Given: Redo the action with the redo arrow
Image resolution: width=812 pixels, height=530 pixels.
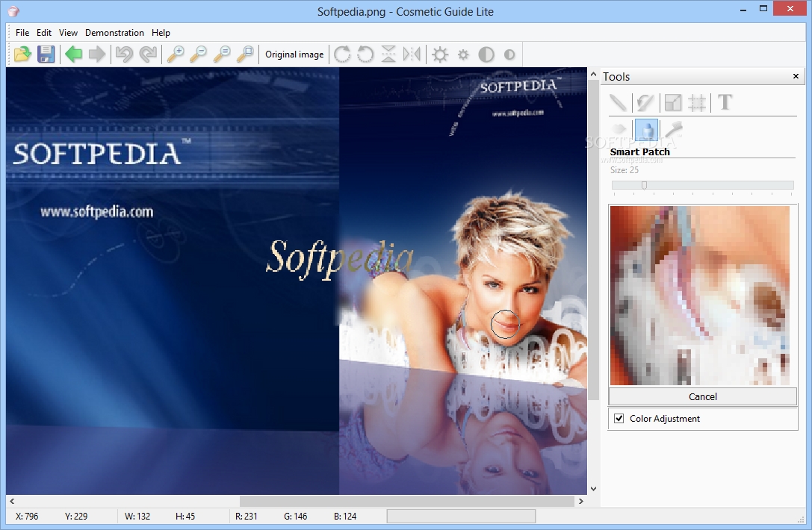Looking at the screenshot, I should click(x=148, y=54).
